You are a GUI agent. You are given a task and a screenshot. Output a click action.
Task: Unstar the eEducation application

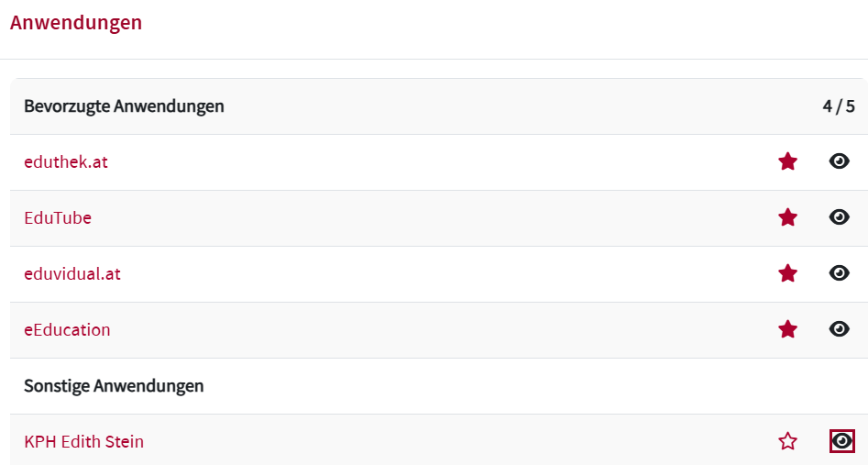787,330
